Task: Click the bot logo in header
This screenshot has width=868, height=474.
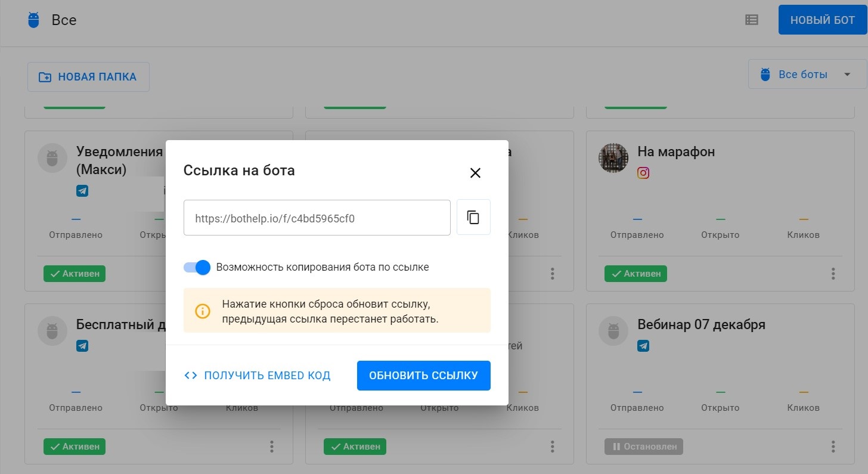Action: tap(34, 20)
